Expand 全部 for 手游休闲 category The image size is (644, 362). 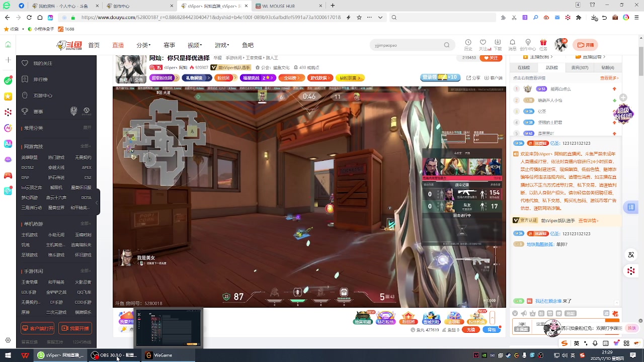(86, 271)
